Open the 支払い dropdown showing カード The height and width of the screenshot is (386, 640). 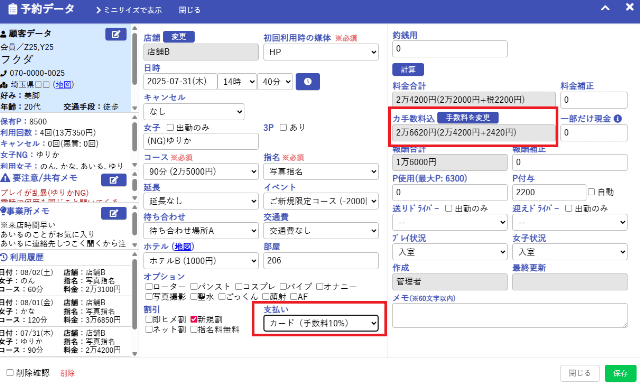coord(321,323)
